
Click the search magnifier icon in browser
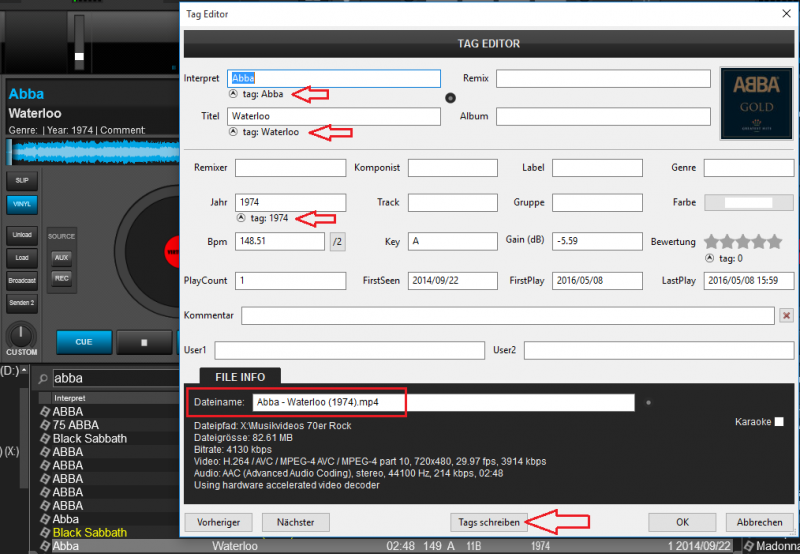coord(42,378)
